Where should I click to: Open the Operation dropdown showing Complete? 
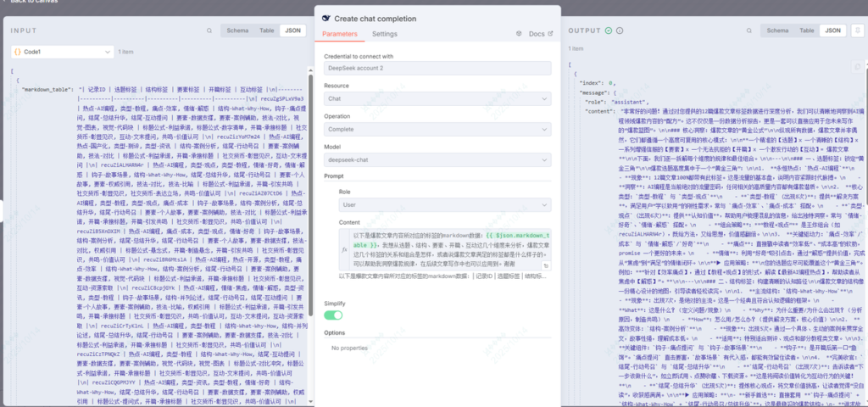coord(437,129)
